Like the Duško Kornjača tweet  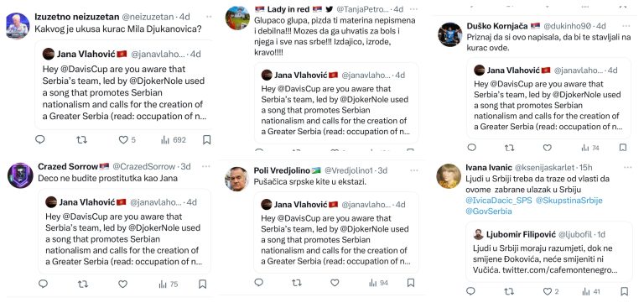click(x=548, y=148)
